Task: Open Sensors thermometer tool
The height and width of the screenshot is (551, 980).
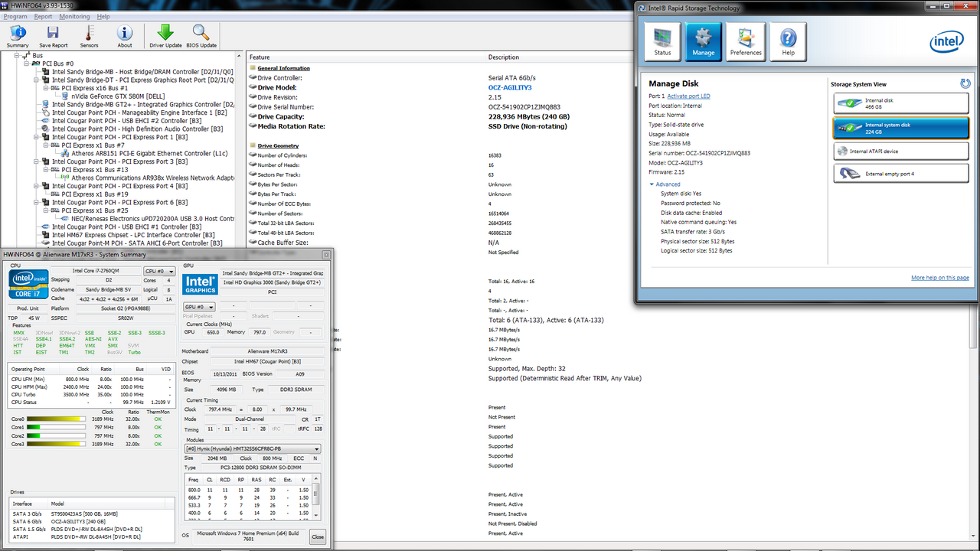Action: click(x=89, y=36)
